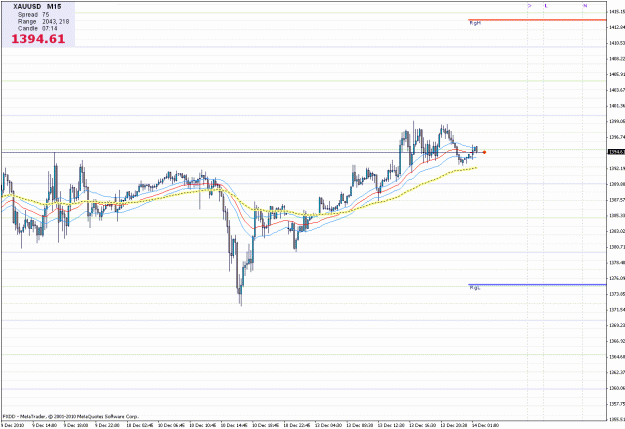The width and height of the screenshot is (625, 429).
Task: Click the 1396.74 price axis label
Action: (x=617, y=137)
